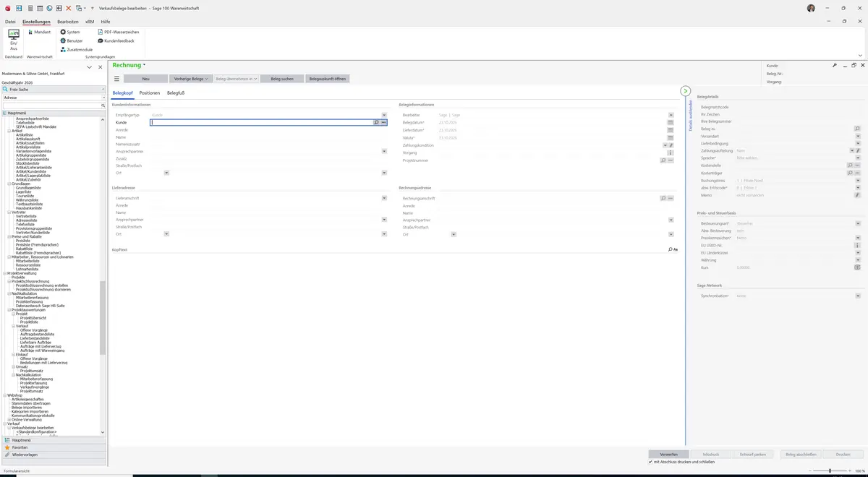Click the Kurs refresh icon
This screenshot has height=477, width=868.
coord(857,267)
